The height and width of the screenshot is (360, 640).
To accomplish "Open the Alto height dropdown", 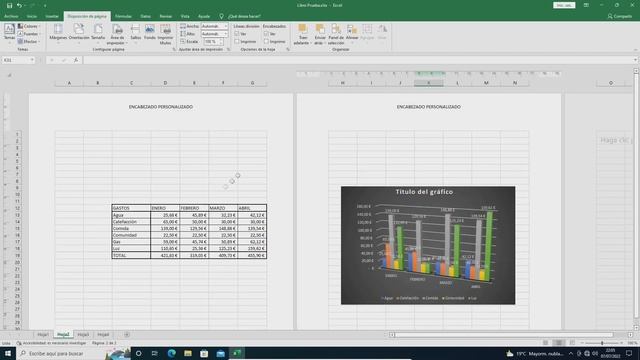I will (x=214, y=34).
